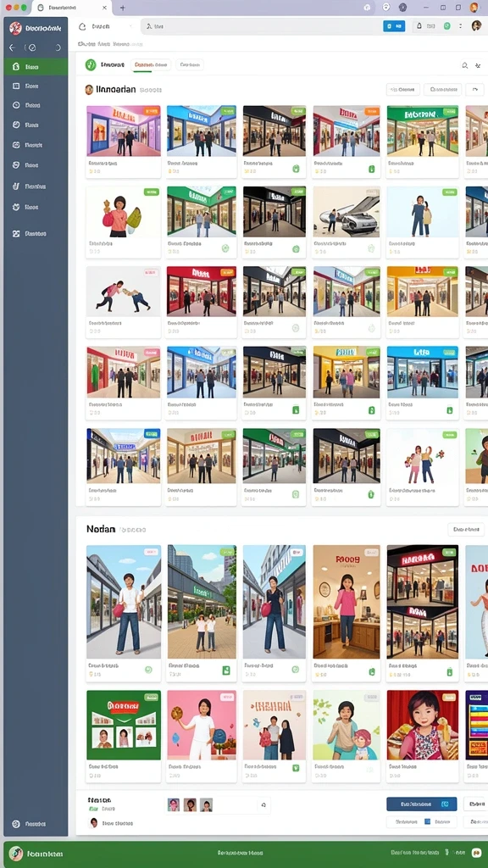Click the search magnifier icon near the tabs
Viewport: 488px width, 868px height.
[465, 65]
